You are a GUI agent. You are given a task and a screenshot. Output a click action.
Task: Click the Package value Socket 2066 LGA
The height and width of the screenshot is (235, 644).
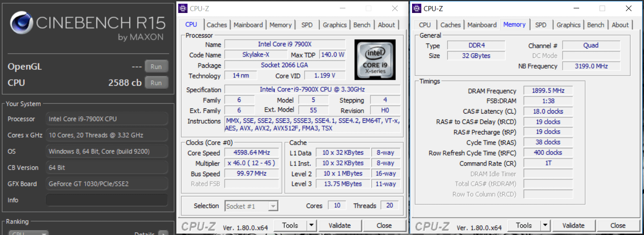tap(285, 65)
